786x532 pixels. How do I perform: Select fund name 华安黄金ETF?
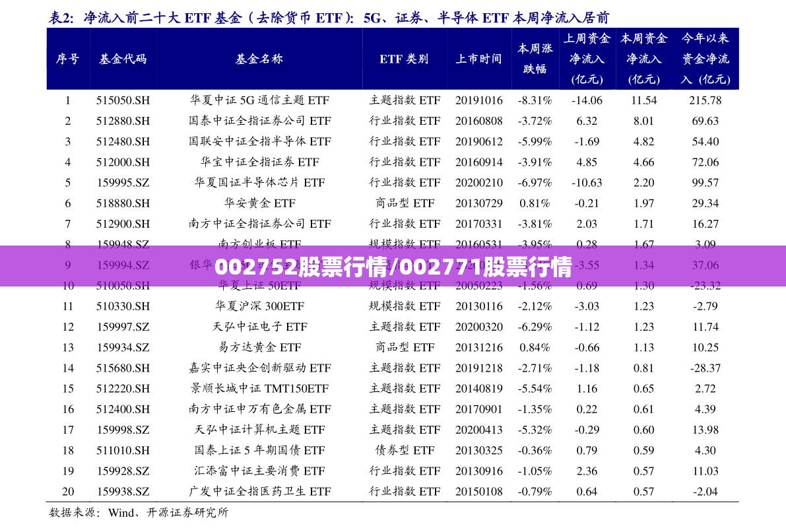point(259,203)
